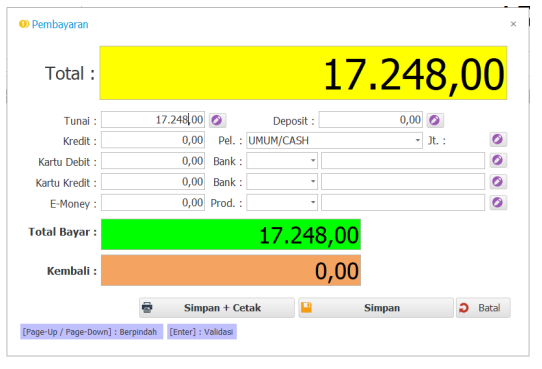The image size is (542, 369).
Task: Click the purple edit icon in the E-Money row
Action: [x=498, y=202]
